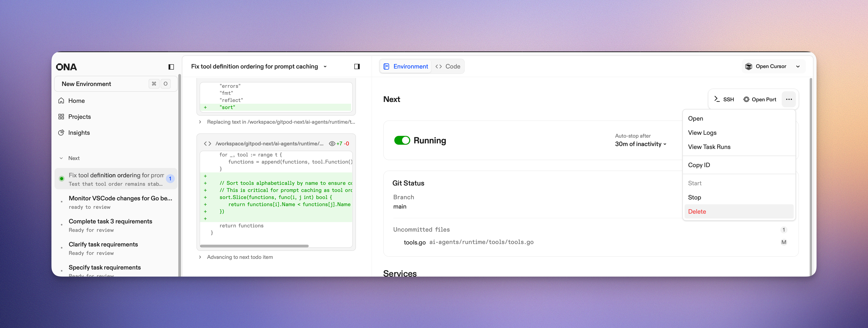Click the code brackets file icon
868x328 pixels.
(208, 144)
